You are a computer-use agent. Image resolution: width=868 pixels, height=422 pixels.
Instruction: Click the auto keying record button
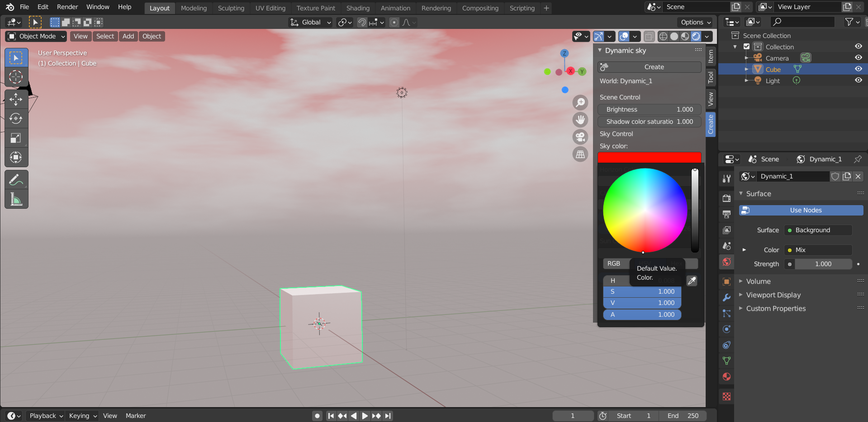pyautogui.click(x=318, y=416)
